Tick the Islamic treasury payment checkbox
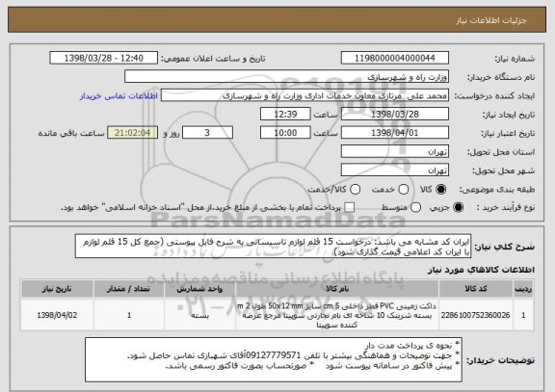The height and width of the screenshot is (392, 555). 350,208
